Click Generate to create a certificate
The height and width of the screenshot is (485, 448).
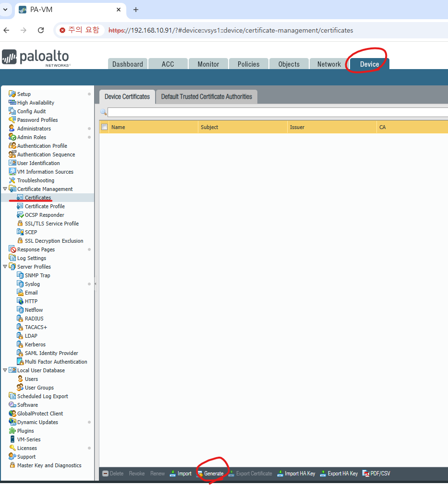210,473
